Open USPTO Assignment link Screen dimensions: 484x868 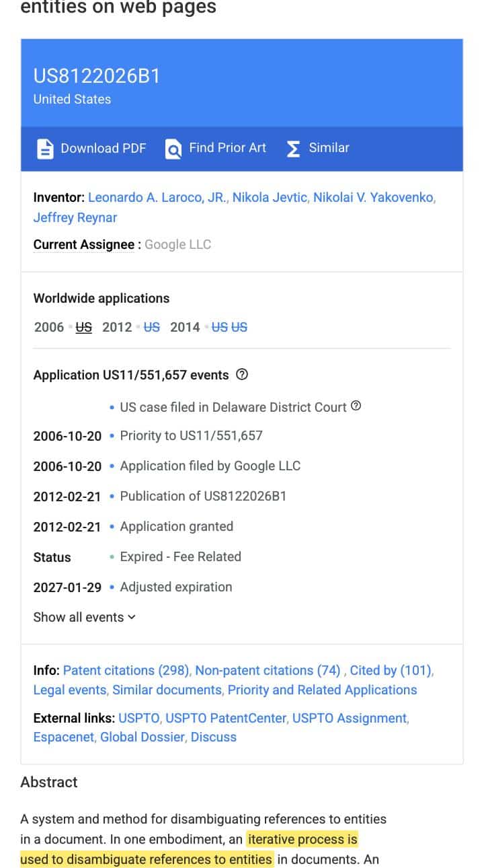click(350, 718)
